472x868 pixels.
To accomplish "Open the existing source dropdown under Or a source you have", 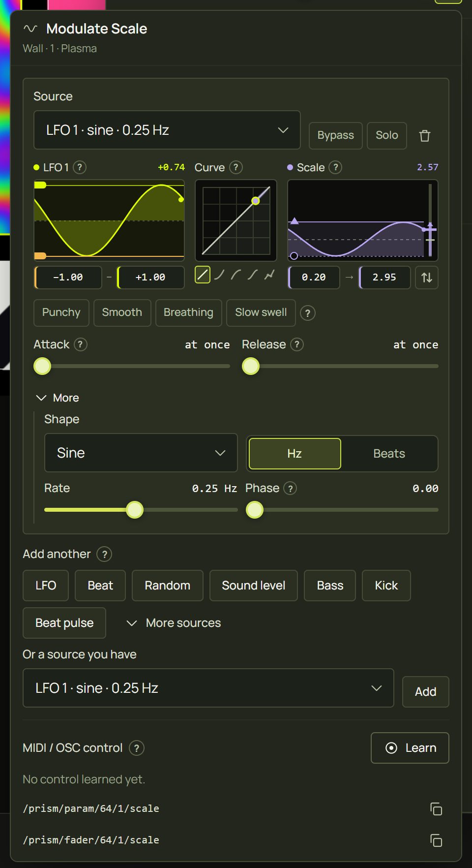I will coord(208,688).
